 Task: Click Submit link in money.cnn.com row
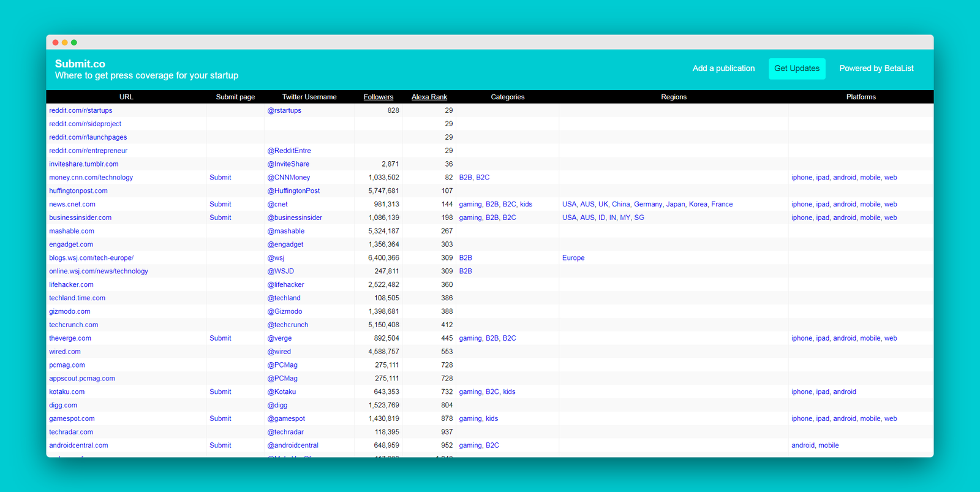[x=221, y=178]
